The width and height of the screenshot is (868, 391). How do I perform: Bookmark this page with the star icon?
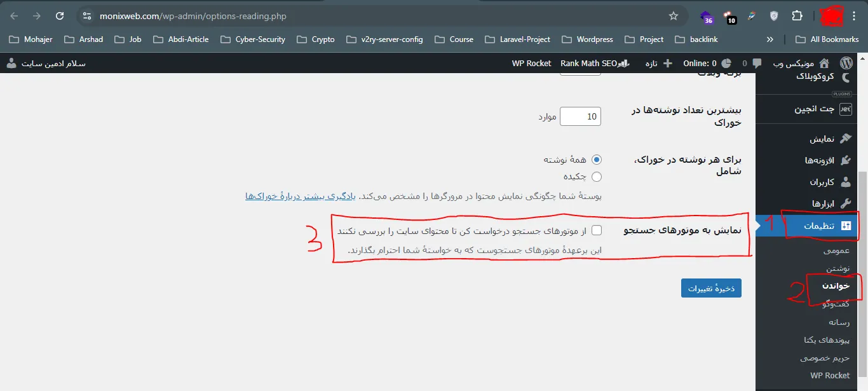pos(674,16)
